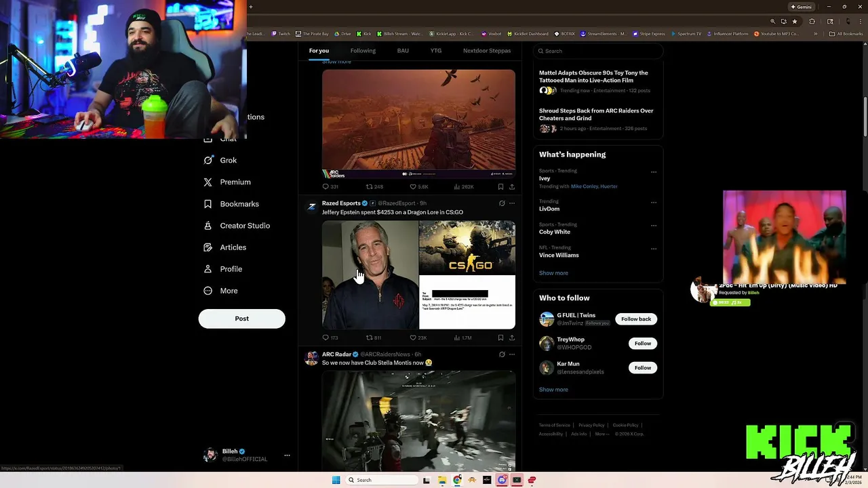Screen dimensions: 868x488
Task: Bookmark this page with star icon
Action: click(795, 22)
